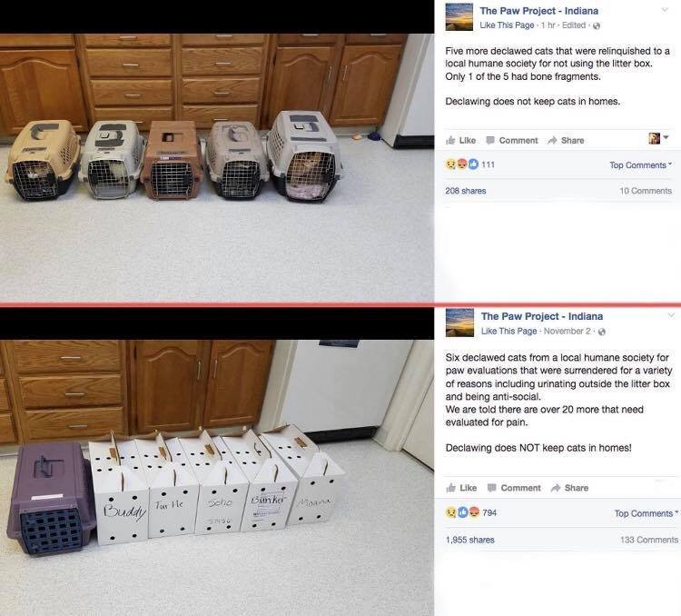Image resolution: width=681 pixels, height=616 pixels.
Task: Click Share on the top post
Action: (x=566, y=141)
